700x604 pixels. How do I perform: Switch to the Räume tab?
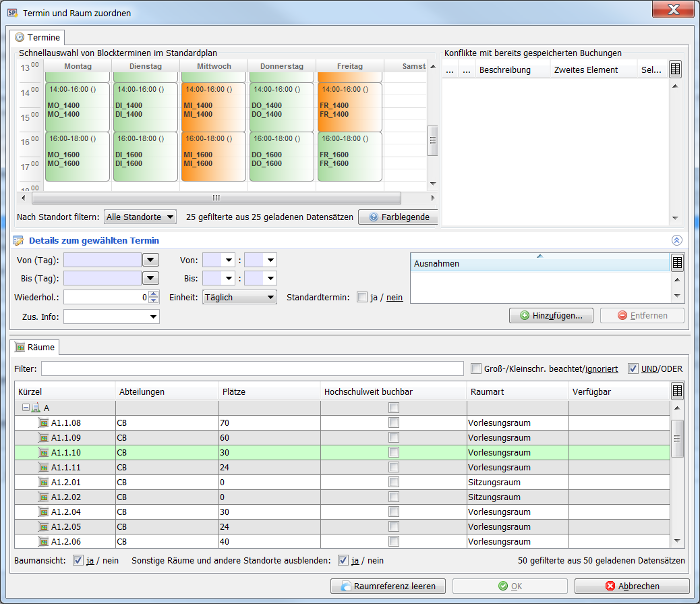(x=35, y=347)
